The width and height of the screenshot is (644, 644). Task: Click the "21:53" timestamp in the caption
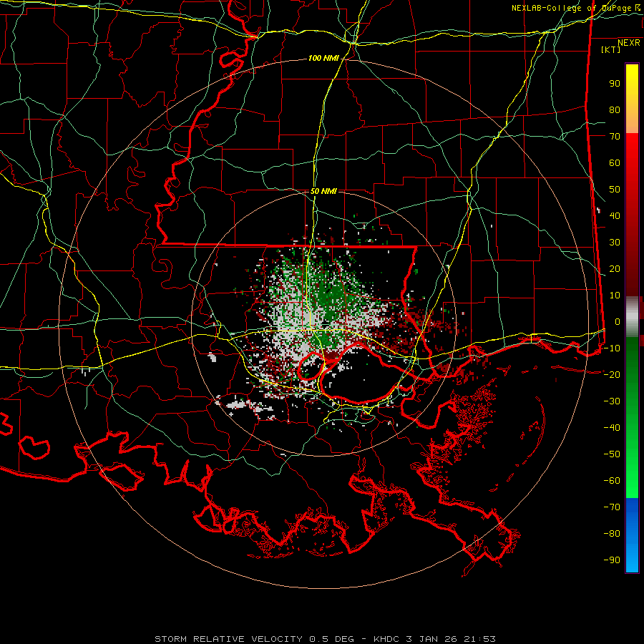click(479, 639)
